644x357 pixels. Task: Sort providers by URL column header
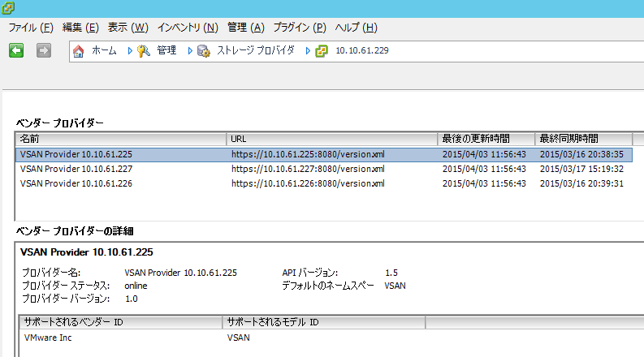[332, 139]
